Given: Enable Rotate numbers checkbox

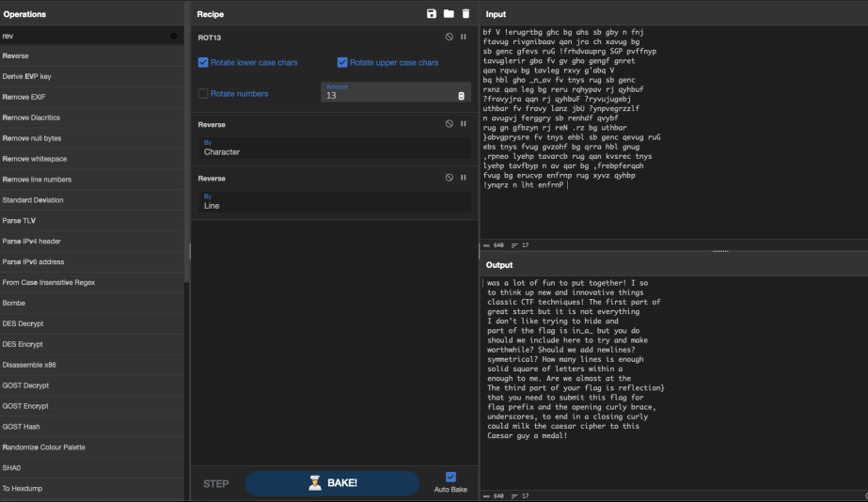Looking at the screenshot, I should point(203,94).
